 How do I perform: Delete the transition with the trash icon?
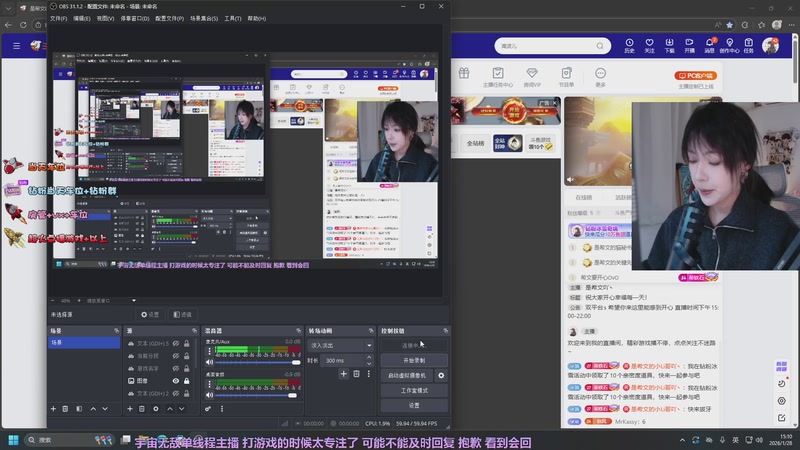tap(356, 374)
